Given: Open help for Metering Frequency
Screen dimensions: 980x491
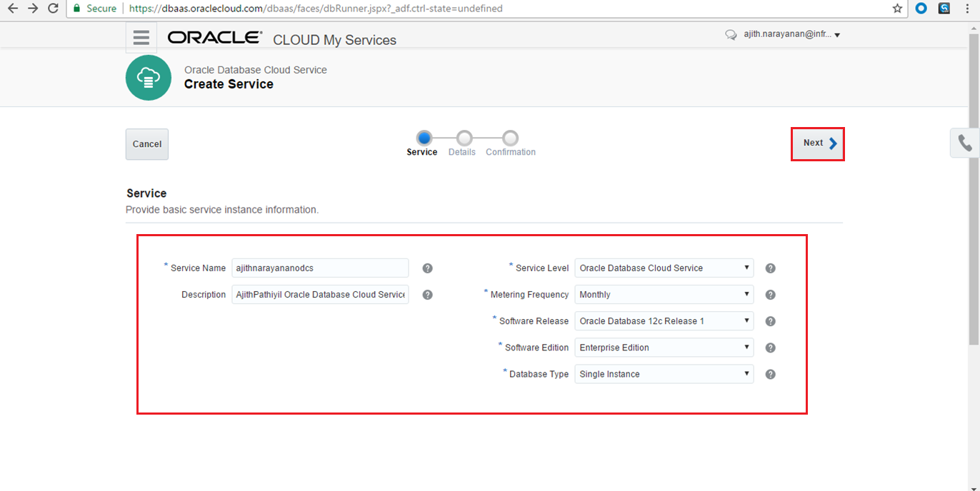Looking at the screenshot, I should click(x=770, y=295).
